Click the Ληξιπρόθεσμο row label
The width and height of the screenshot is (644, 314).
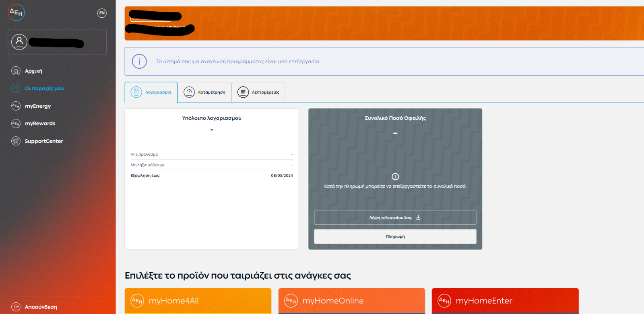(x=144, y=154)
